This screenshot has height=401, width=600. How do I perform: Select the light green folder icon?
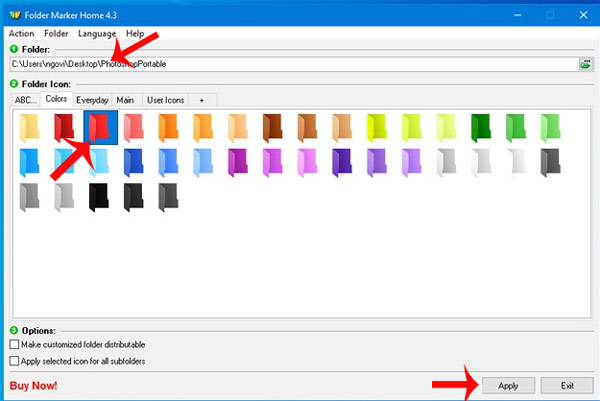pos(550,127)
